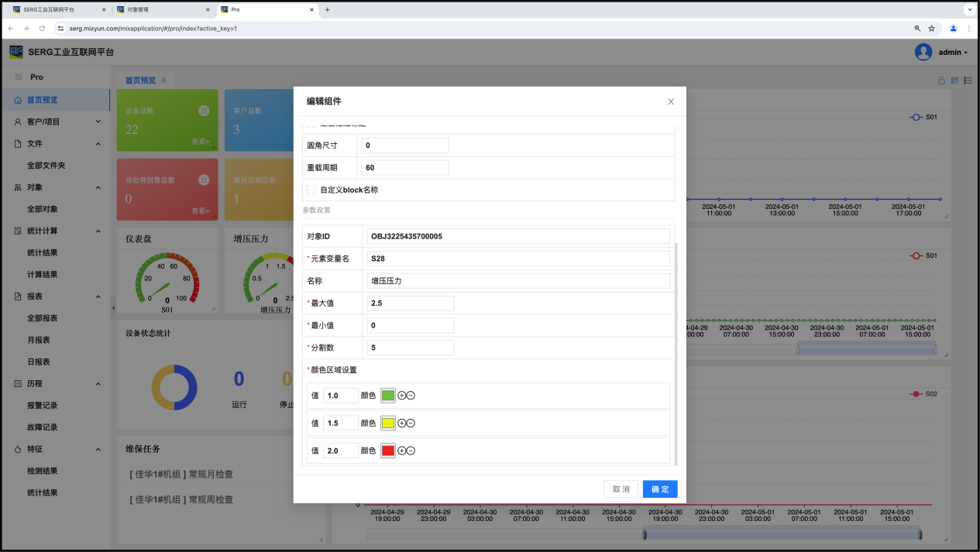Open 全部文件夹 in the sidebar
This screenshot has height=552, width=980.
46,166
